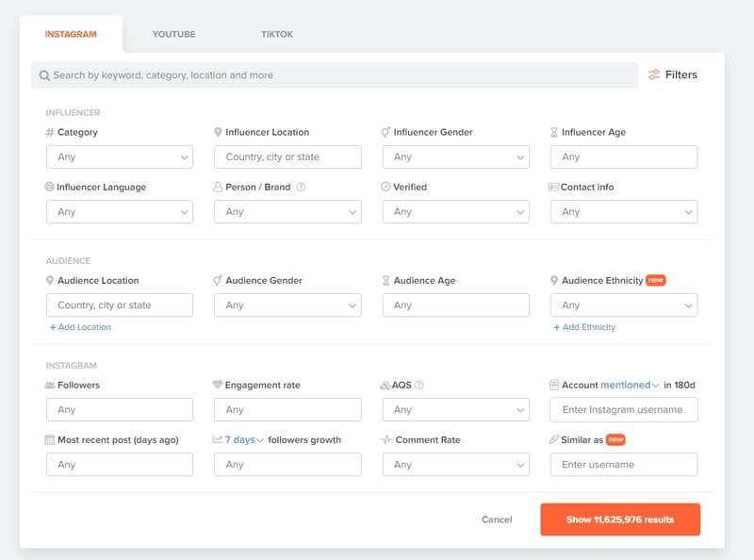Focus the Followers field

(120, 410)
